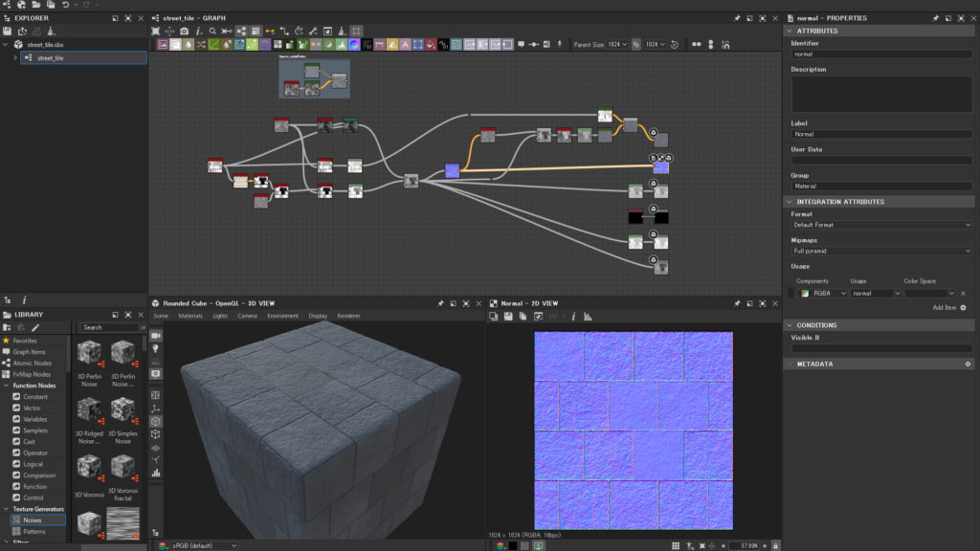This screenshot has height=551, width=980.
Task: Open the Environment menu in 3D view
Action: click(282, 316)
